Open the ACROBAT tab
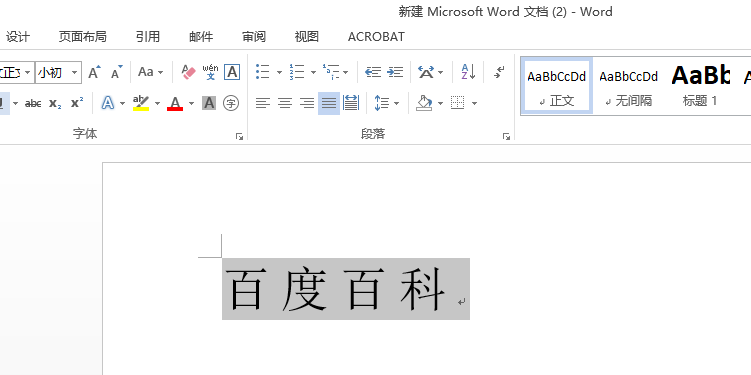This screenshot has height=375, width=751. pyautogui.click(x=376, y=36)
